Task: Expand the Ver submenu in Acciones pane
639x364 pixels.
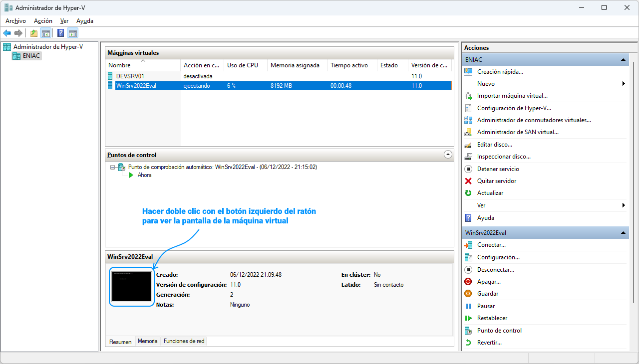Action: pyautogui.click(x=624, y=205)
